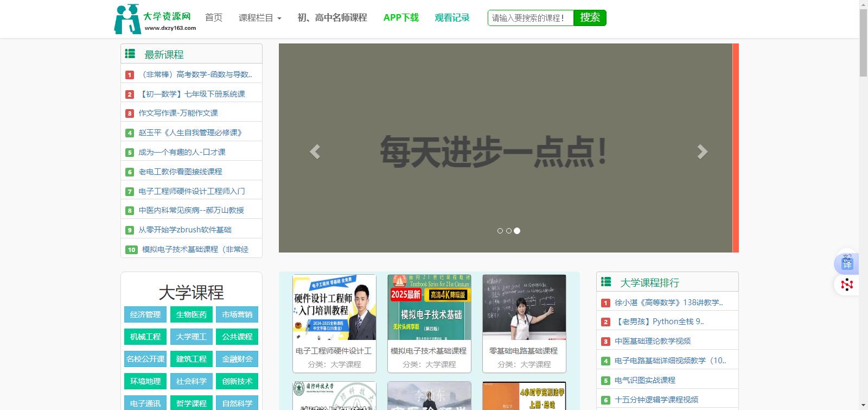Open 【老男孩】Python全栈 ranking link
The image size is (868, 410).
tap(660, 321)
